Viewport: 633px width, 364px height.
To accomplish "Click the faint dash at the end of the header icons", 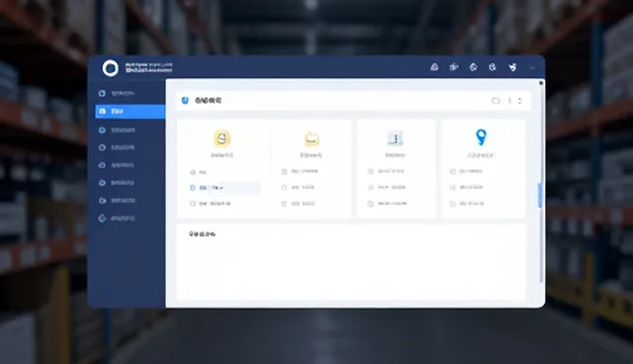I will point(532,68).
